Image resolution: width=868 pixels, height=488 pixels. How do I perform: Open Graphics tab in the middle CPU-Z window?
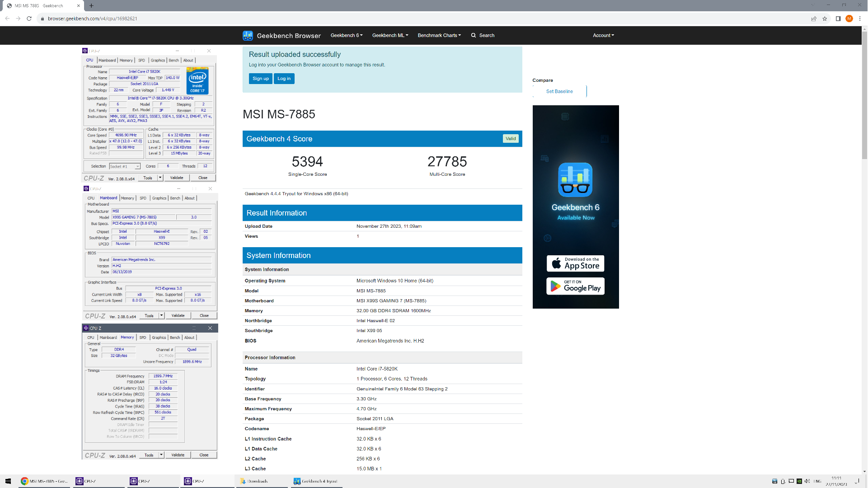point(159,198)
